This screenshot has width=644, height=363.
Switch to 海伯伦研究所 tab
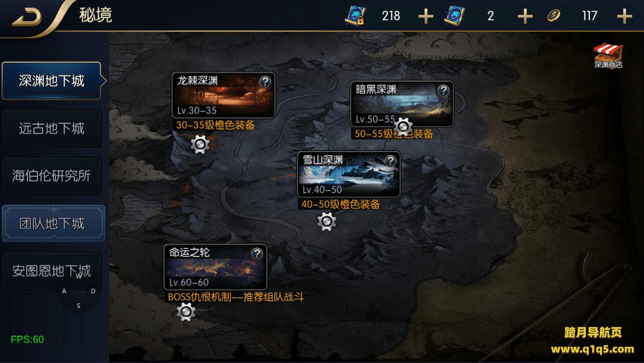52,176
